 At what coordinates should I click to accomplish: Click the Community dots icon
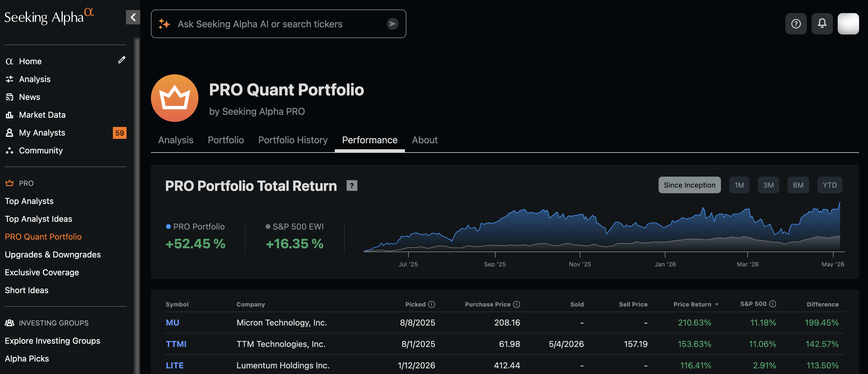tap(10, 150)
